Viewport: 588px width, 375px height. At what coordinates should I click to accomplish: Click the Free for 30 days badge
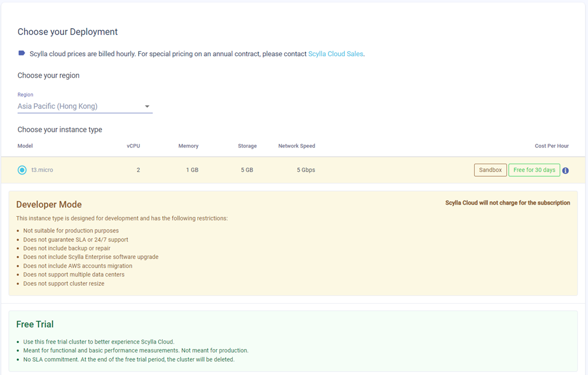(x=534, y=170)
